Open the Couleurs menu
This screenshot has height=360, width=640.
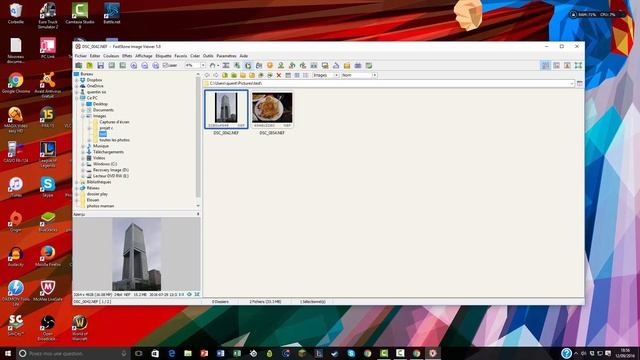111,56
